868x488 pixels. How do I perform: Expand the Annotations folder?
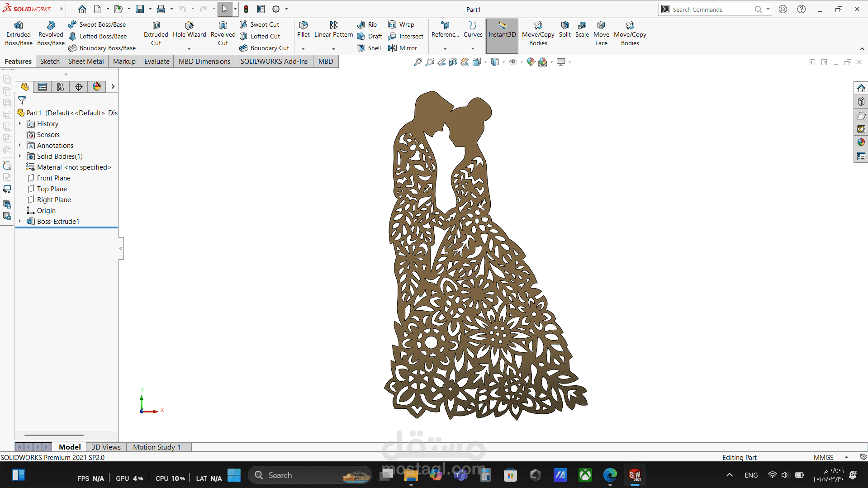click(20, 145)
